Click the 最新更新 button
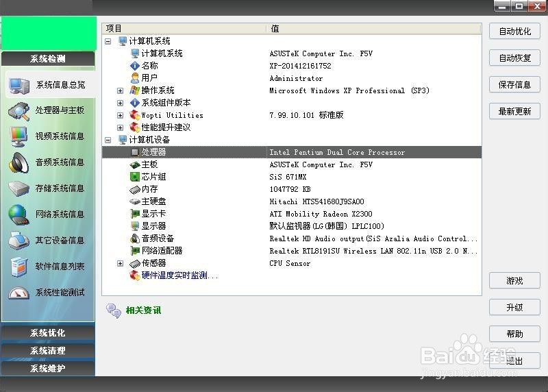The width and height of the screenshot is (548, 392). point(515,111)
